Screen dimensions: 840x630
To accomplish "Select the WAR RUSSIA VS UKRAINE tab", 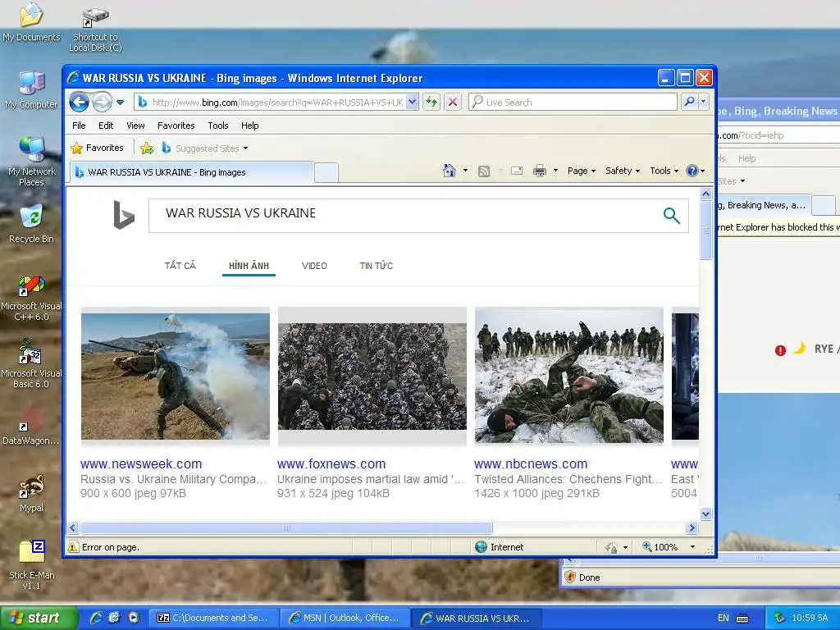I will (x=192, y=172).
